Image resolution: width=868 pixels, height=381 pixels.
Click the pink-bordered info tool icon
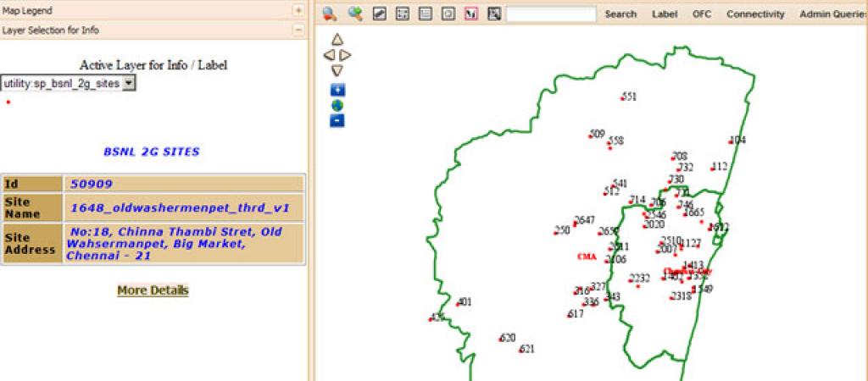pyautogui.click(x=470, y=14)
